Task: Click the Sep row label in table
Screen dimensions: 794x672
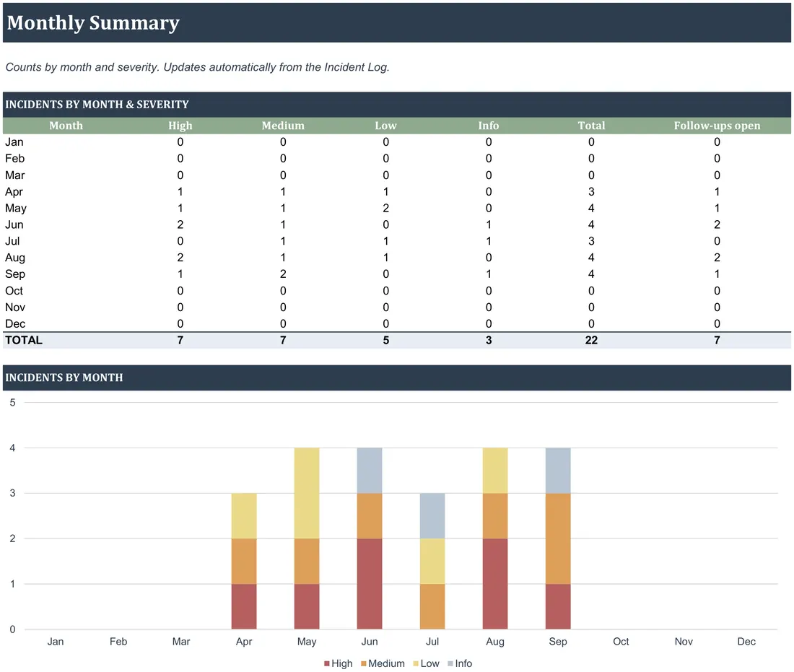Action: [x=14, y=274]
